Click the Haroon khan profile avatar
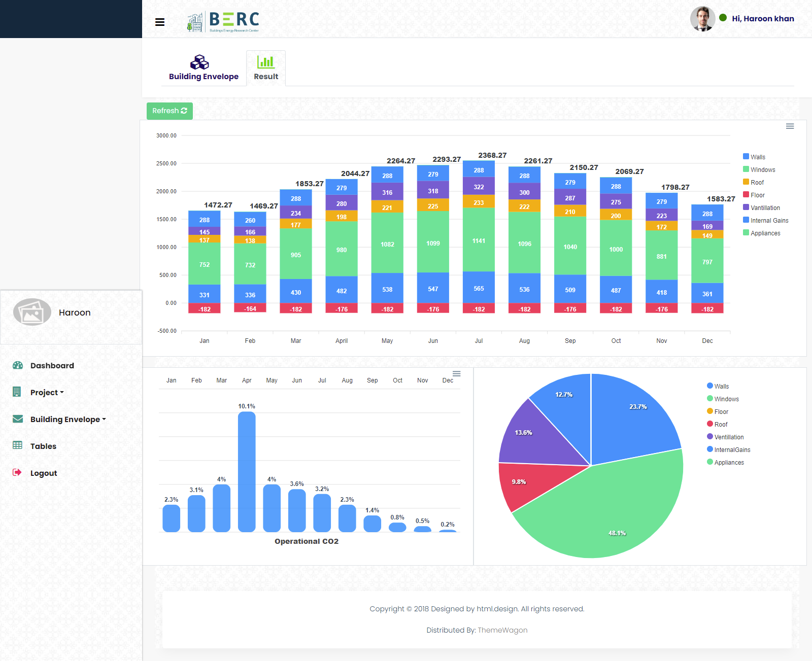The width and height of the screenshot is (812, 661). [702, 19]
